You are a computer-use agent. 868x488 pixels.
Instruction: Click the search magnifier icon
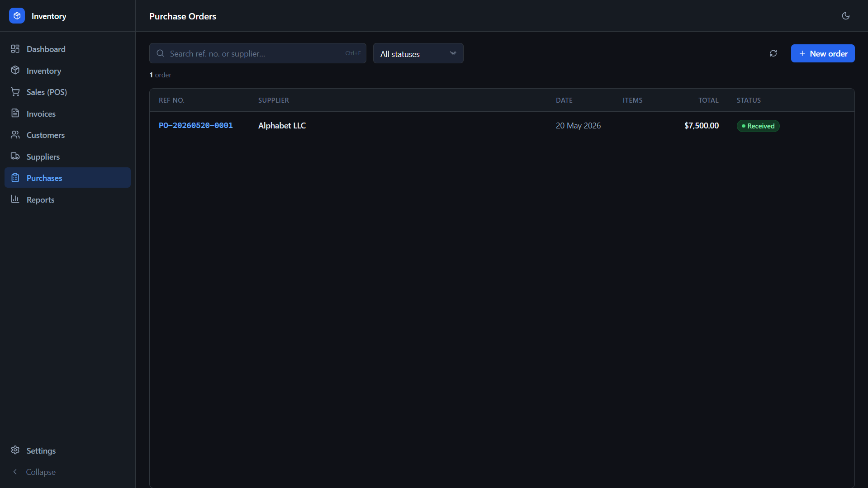click(160, 53)
